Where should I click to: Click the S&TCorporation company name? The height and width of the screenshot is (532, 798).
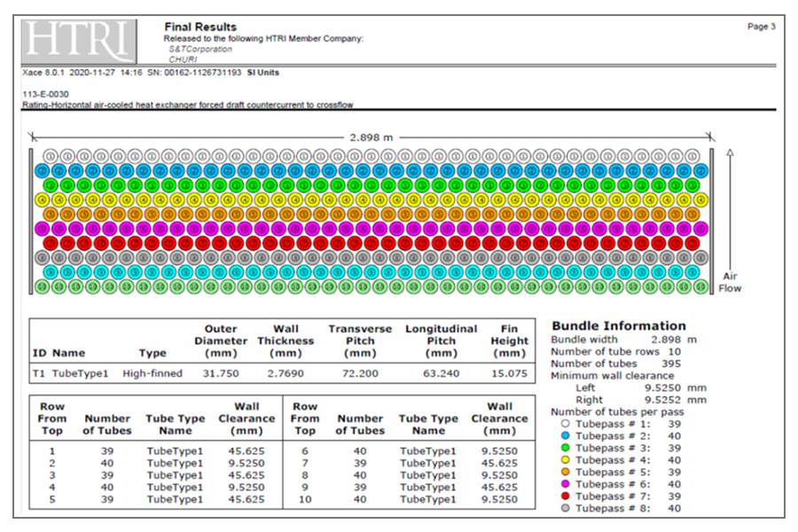tap(200, 50)
